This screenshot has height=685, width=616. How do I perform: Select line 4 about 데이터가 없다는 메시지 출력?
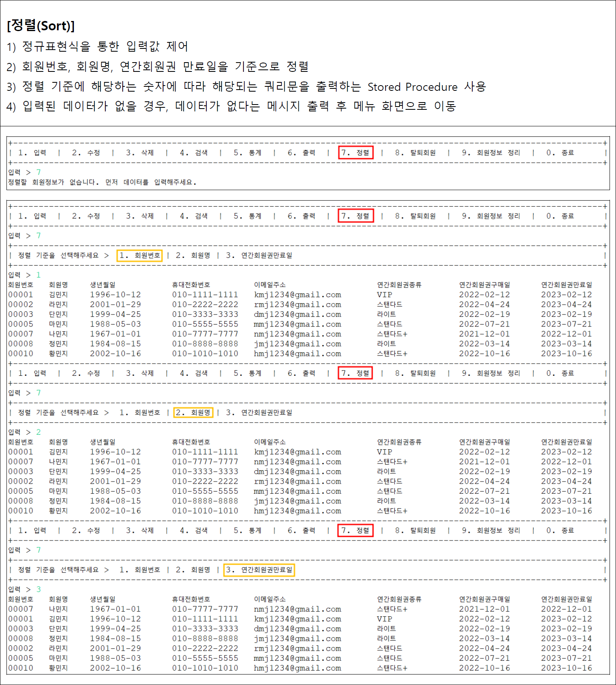(x=231, y=106)
